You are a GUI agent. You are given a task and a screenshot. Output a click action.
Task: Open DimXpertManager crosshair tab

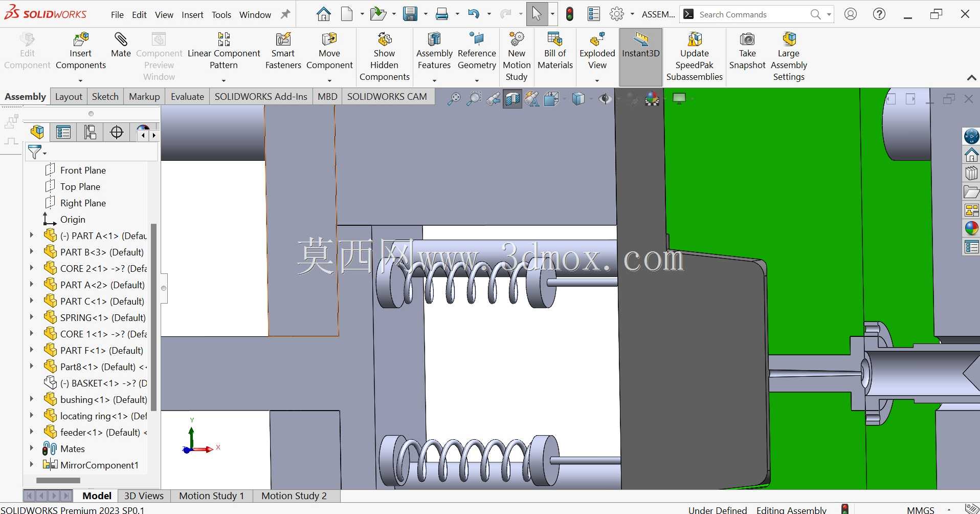(x=117, y=133)
